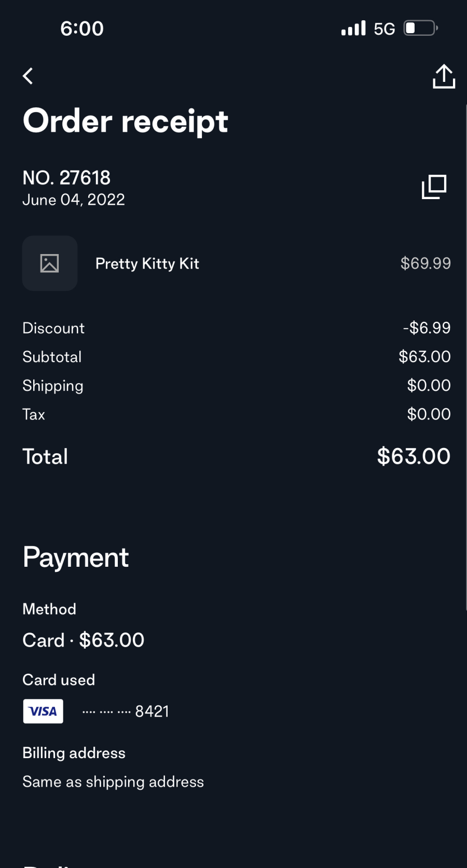Viewport: 467px width, 868px height.
Task: Tap the order number NO. 27618
Action: click(66, 178)
